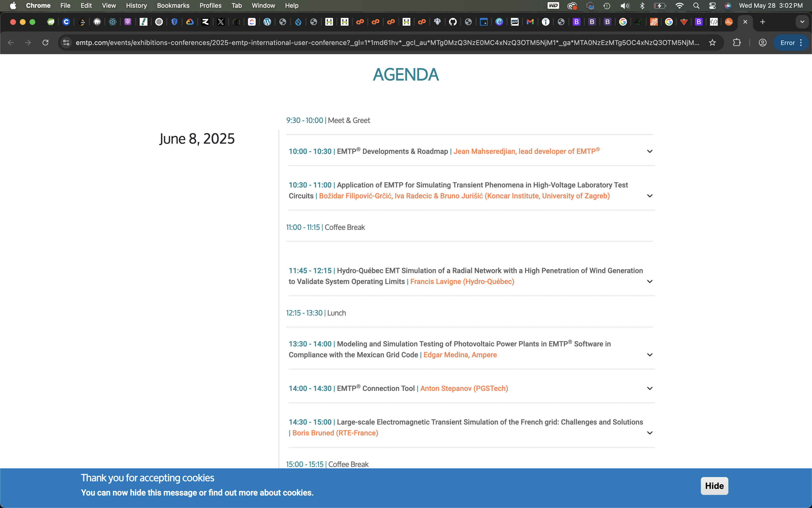Open macOS Control Center

click(712, 6)
